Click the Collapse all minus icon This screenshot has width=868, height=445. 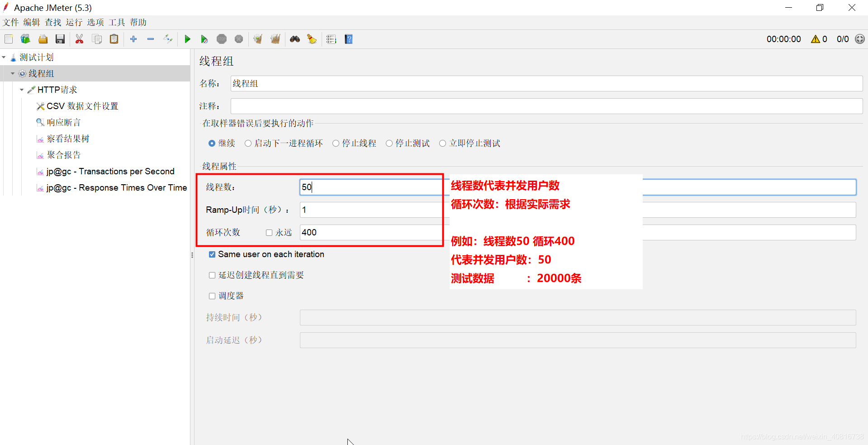pyautogui.click(x=151, y=39)
